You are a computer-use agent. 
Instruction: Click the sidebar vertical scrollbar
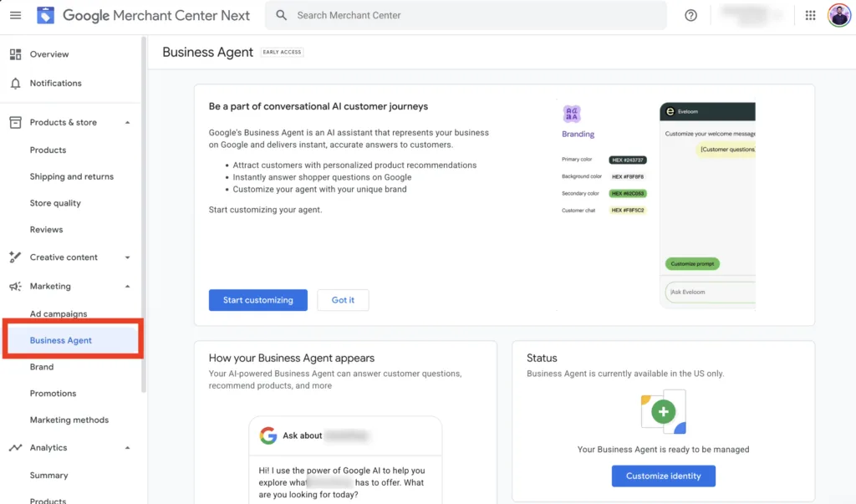click(144, 214)
